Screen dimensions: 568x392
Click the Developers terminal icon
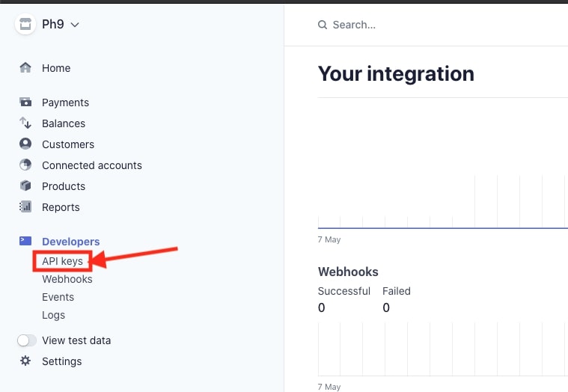pos(25,241)
